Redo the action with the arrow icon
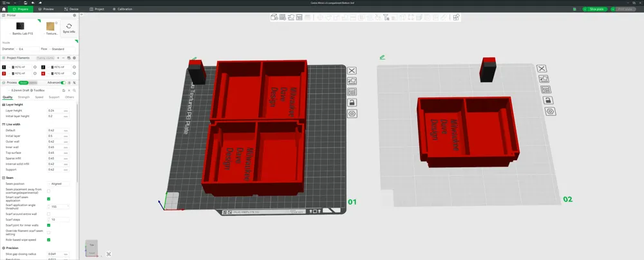 pyautogui.click(x=40, y=3)
